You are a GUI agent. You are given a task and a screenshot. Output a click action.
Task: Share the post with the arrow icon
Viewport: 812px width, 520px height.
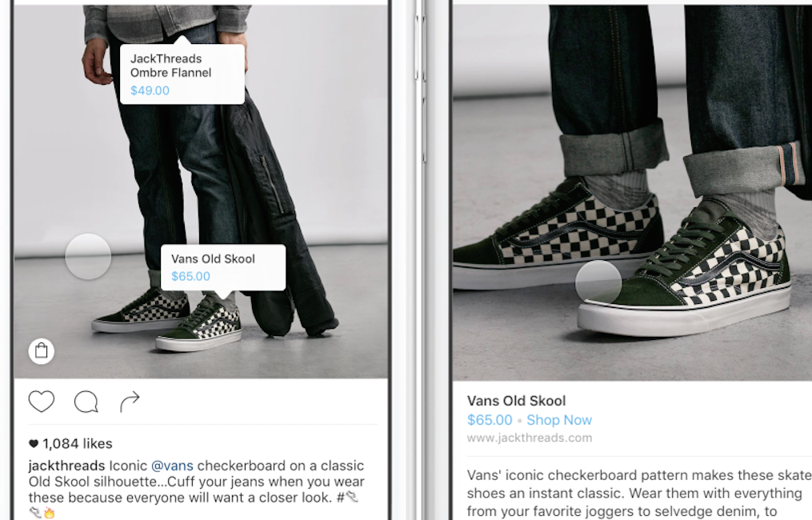(130, 402)
